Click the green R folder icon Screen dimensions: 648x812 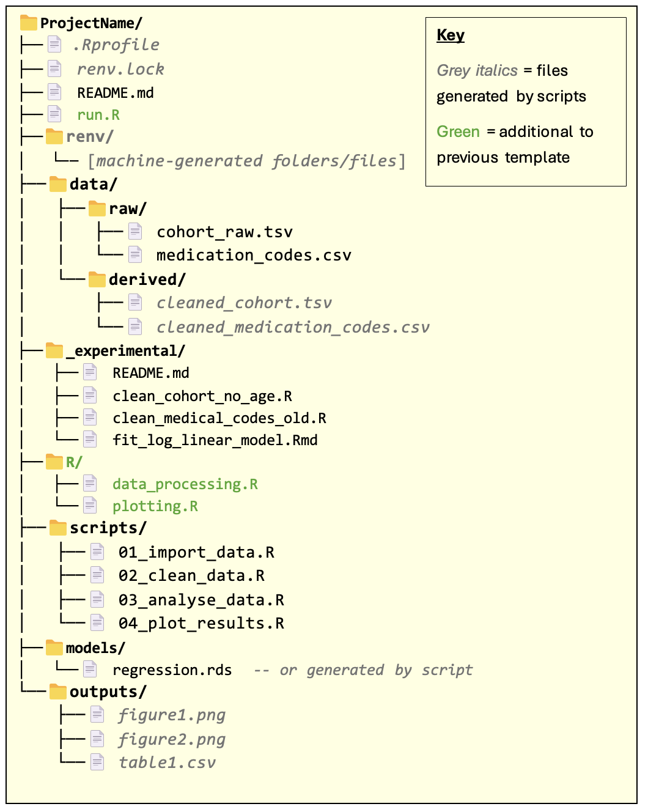54,462
